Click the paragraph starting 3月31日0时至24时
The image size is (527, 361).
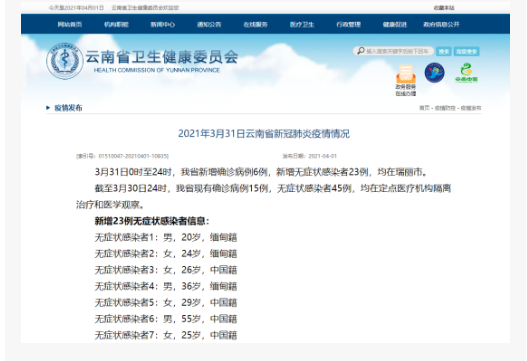pos(261,172)
